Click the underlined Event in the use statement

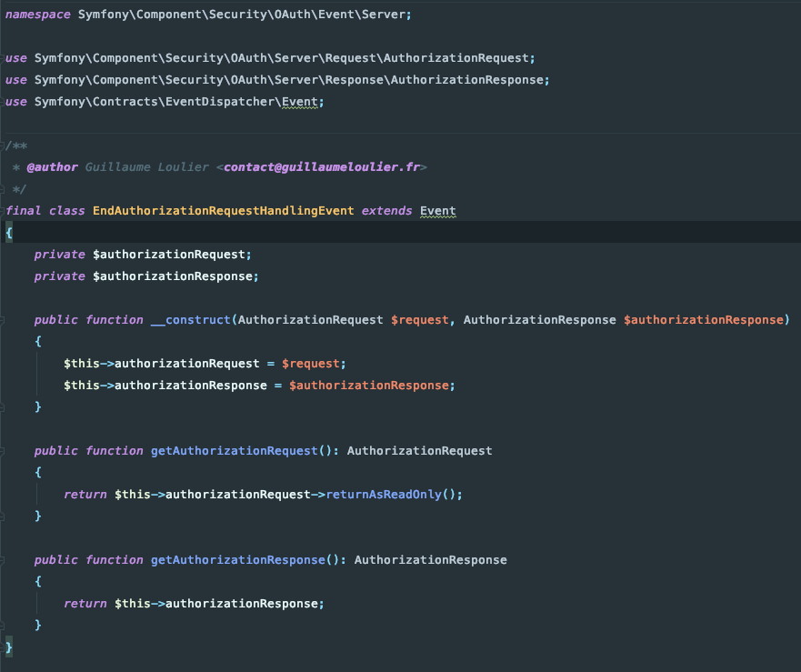point(302,101)
